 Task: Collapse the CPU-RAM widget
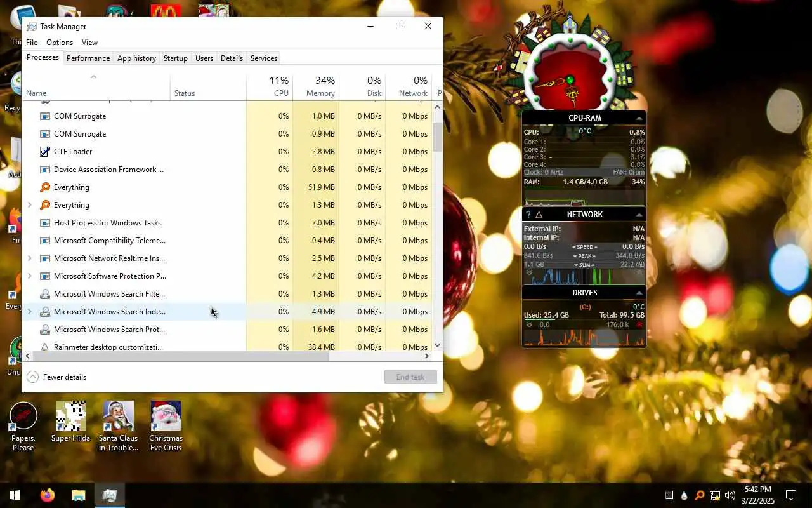(639, 118)
